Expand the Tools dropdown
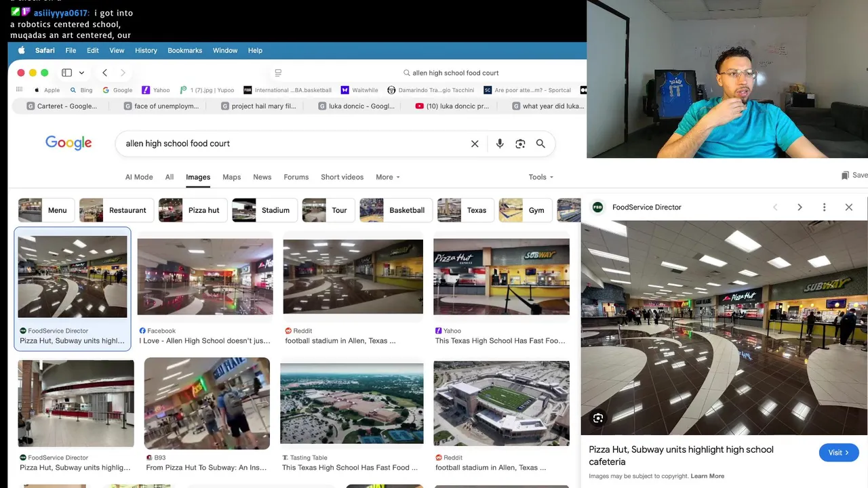Image resolution: width=868 pixels, height=488 pixels. 540,177
